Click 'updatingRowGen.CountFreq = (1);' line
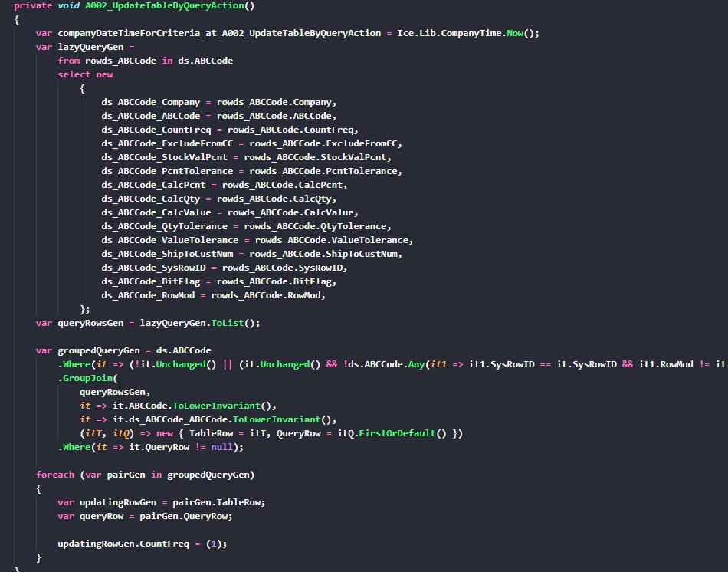Image resolution: width=728 pixels, height=572 pixels. [142, 544]
